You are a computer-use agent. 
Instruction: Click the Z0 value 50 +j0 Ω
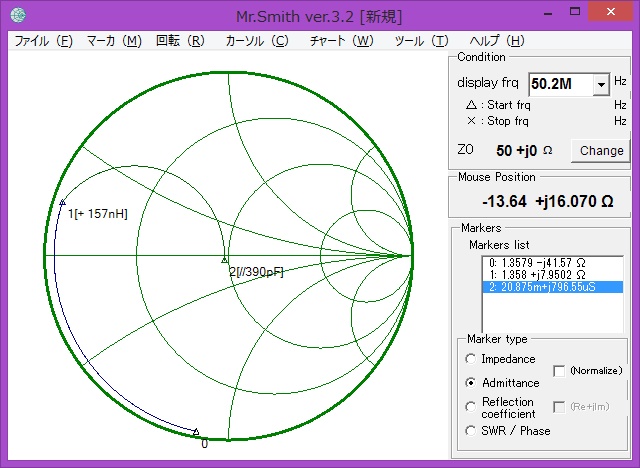click(x=524, y=151)
